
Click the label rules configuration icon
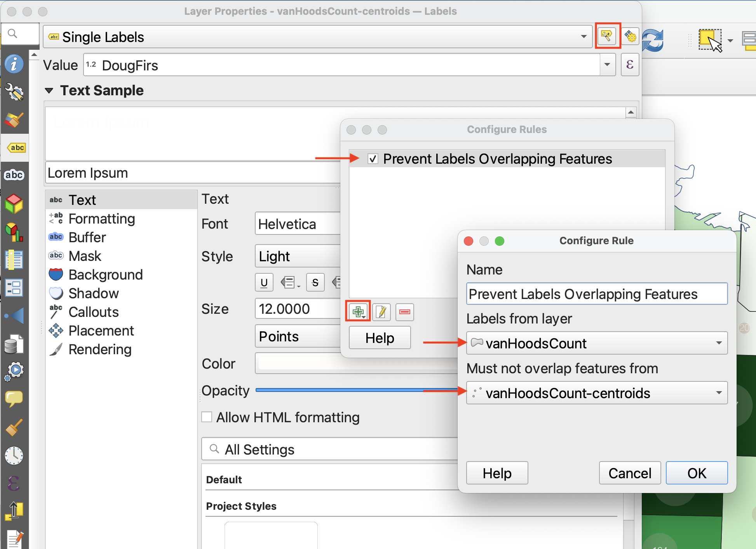pos(607,36)
